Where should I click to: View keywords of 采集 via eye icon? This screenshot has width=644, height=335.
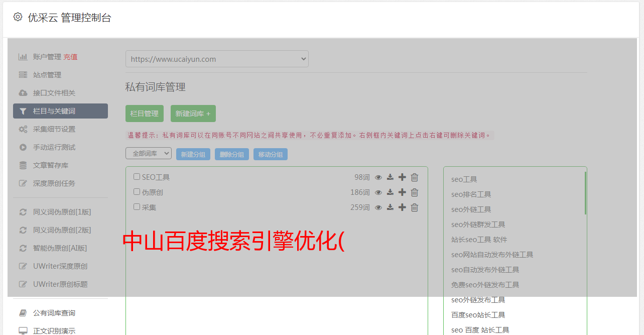378,207
